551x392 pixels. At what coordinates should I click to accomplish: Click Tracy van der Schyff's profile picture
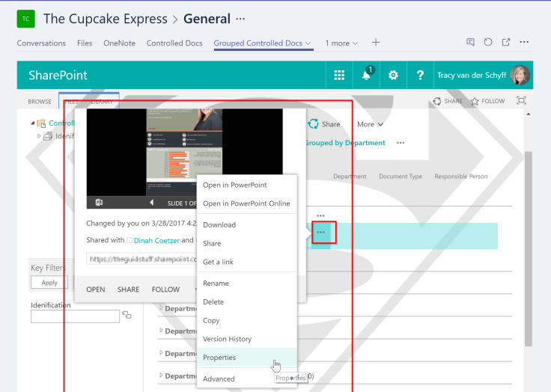(x=520, y=76)
